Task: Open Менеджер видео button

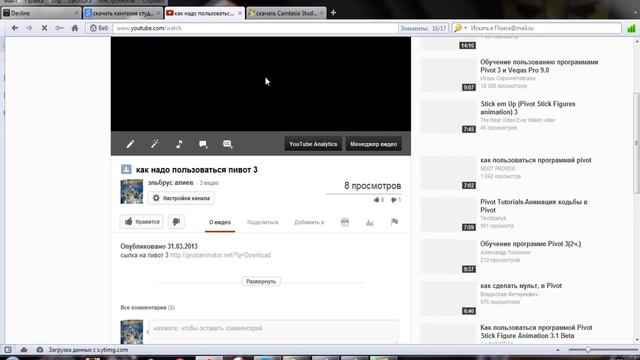Action: click(373, 144)
